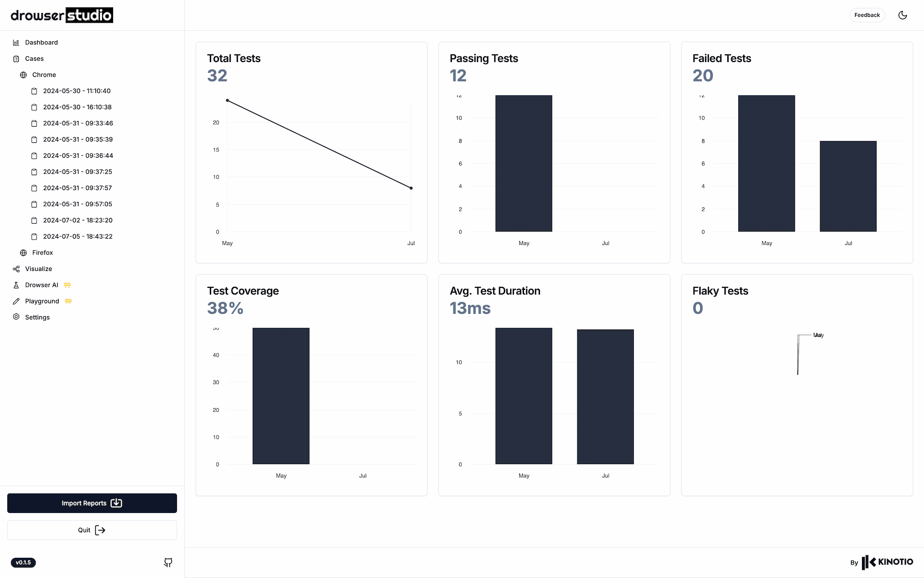Toggle dark mode using moon icon
The height and width of the screenshot is (578, 924).
(903, 14)
